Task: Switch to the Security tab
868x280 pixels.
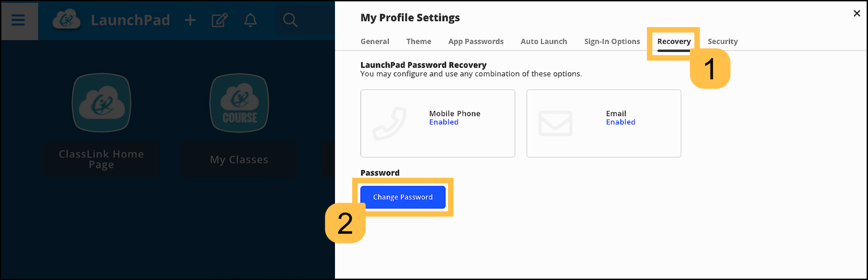Action: click(x=722, y=41)
